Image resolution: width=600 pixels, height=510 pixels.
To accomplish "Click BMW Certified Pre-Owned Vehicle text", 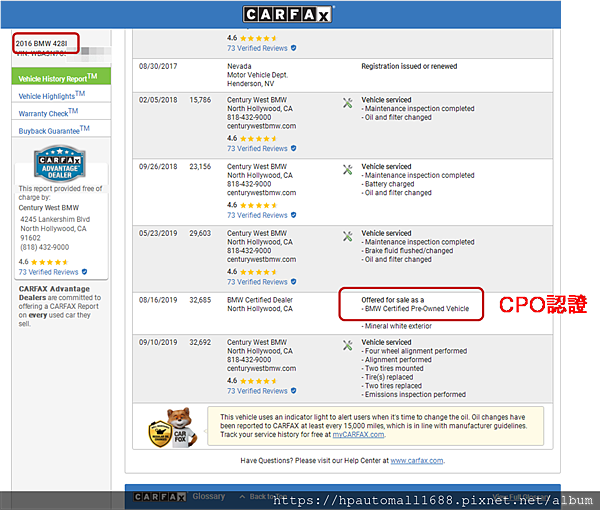I will (417, 309).
